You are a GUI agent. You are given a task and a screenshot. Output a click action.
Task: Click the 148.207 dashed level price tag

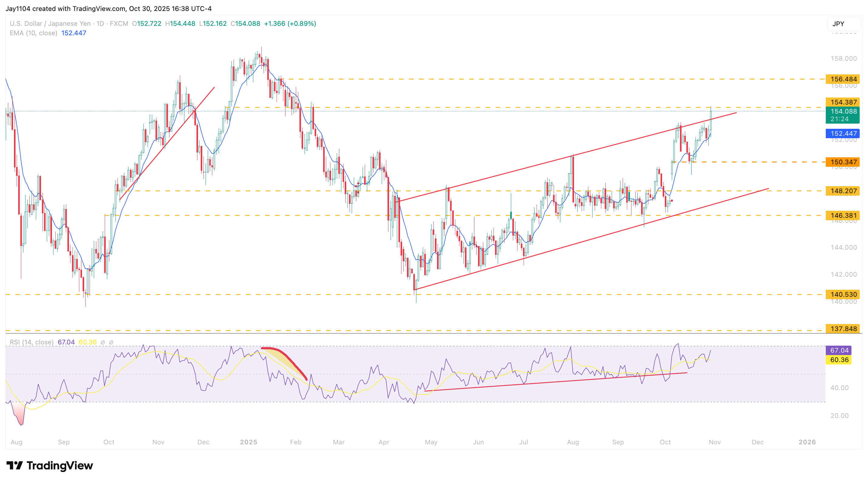[843, 191]
